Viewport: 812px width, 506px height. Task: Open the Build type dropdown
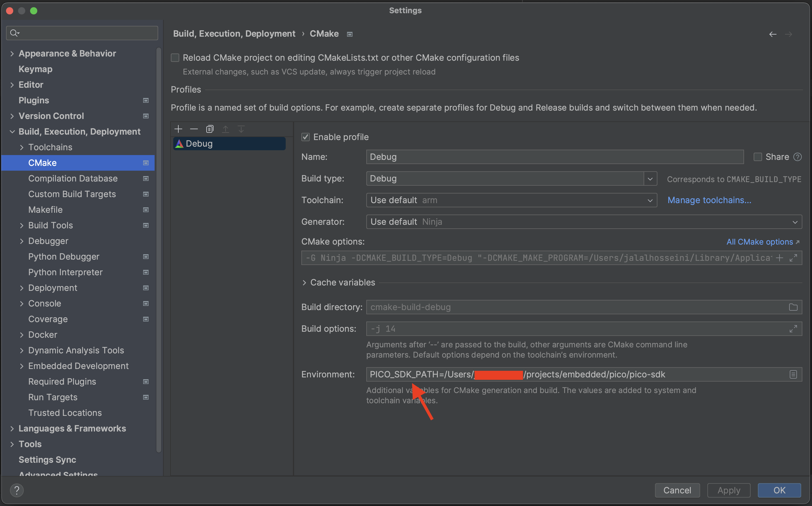[x=650, y=179]
